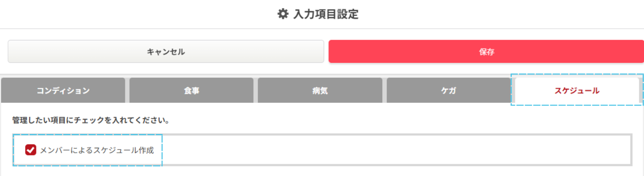Click the gear icon beside the title

(x=283, y=14)
